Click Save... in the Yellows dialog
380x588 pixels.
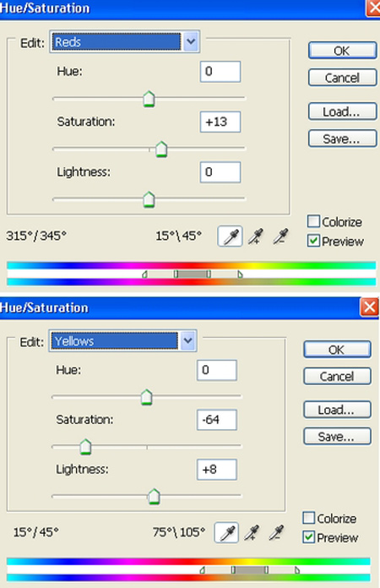coord(337,437)
